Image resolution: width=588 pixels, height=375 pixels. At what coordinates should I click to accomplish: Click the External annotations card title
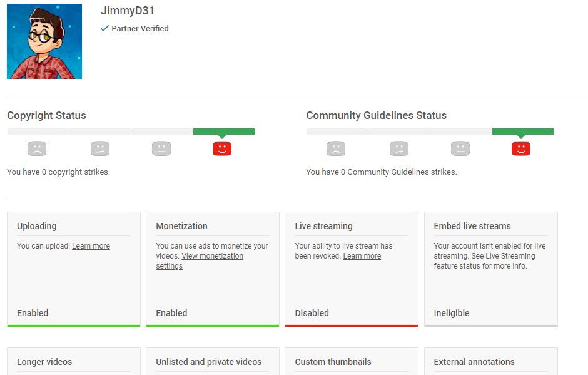[474, 362]
